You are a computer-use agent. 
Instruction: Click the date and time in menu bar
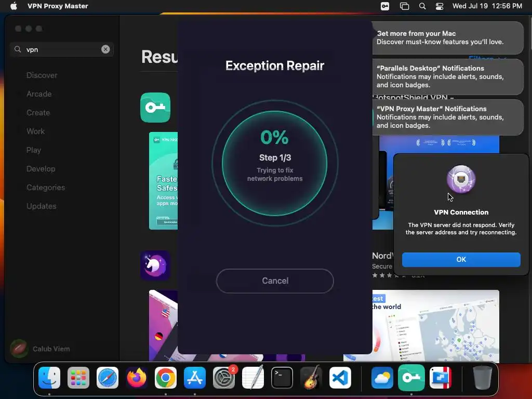pyautogui.click(x=487, y=6)
